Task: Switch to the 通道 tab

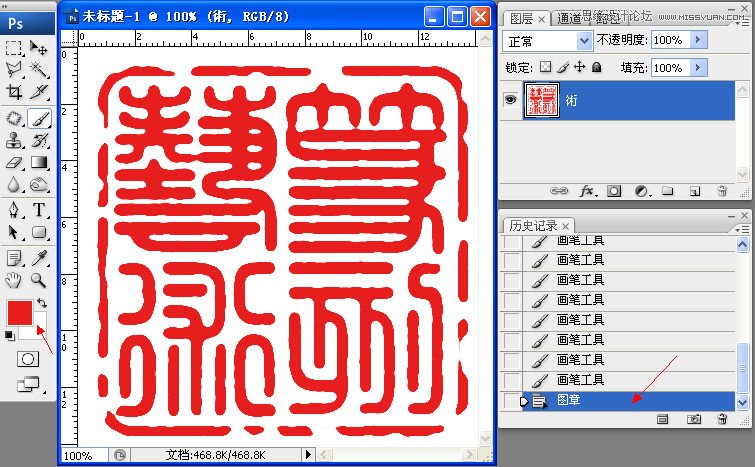Action: [x=569, y=19]
